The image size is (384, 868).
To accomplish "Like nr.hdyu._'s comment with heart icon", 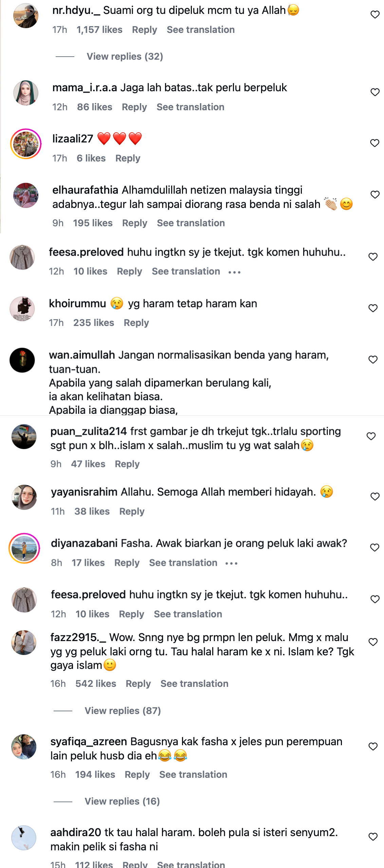I will (375, 15).
